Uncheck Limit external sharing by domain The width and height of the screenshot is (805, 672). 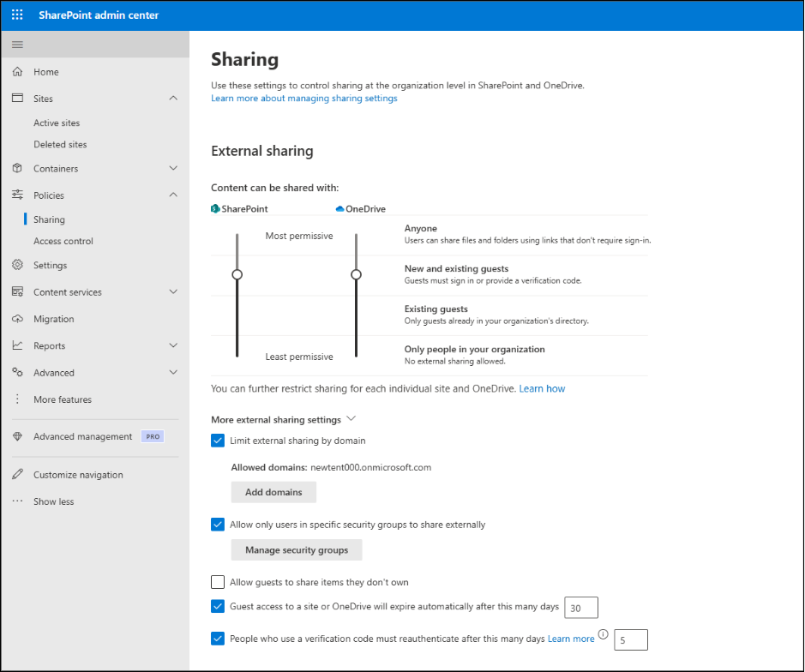(218, 441)
